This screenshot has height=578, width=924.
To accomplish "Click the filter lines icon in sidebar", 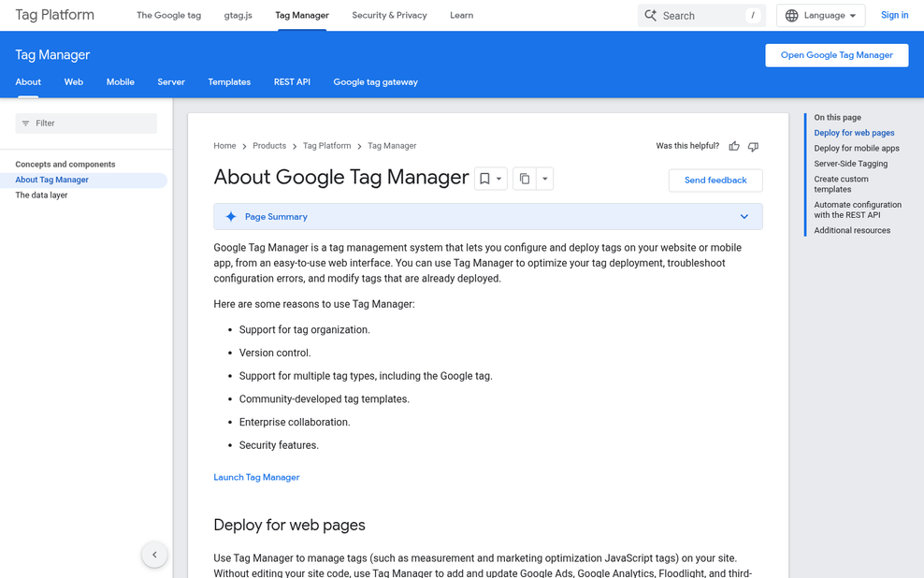I will [25, 123].
